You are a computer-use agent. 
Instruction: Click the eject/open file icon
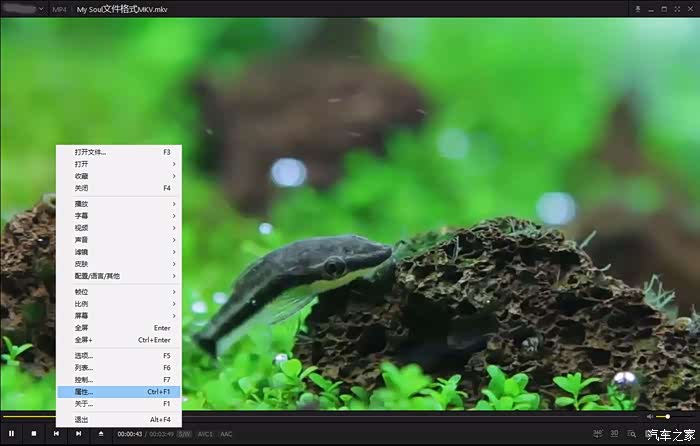[101, 434]
